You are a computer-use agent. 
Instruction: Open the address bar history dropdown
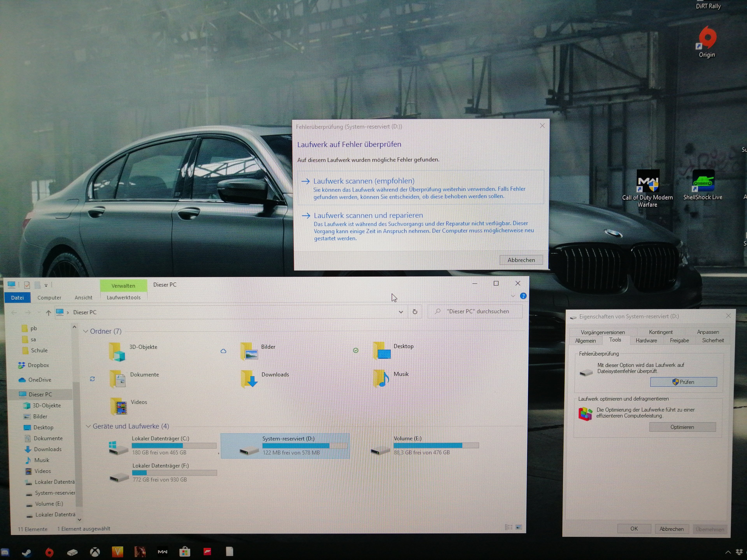click(401, 312)
